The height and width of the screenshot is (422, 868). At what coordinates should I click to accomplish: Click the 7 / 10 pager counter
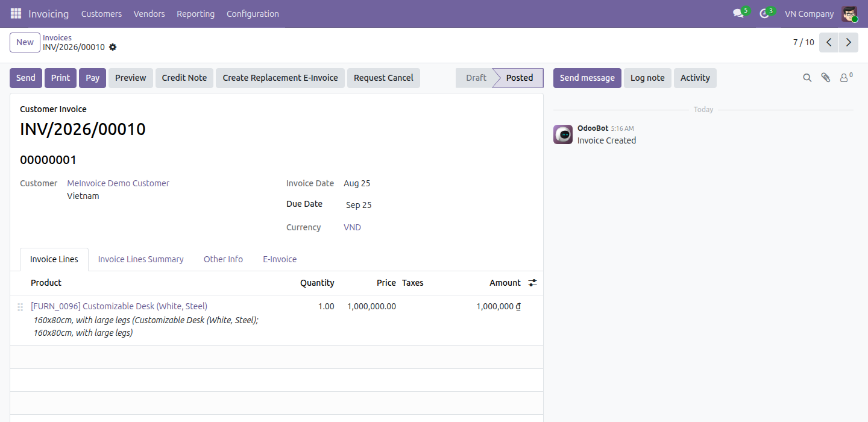[x=804, y=42]
